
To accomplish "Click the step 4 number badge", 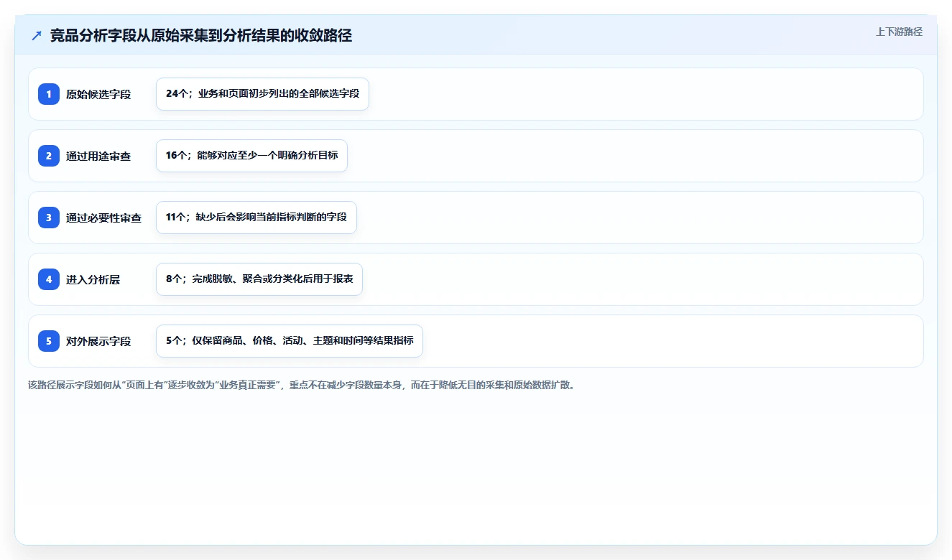I will click(49, 279).
